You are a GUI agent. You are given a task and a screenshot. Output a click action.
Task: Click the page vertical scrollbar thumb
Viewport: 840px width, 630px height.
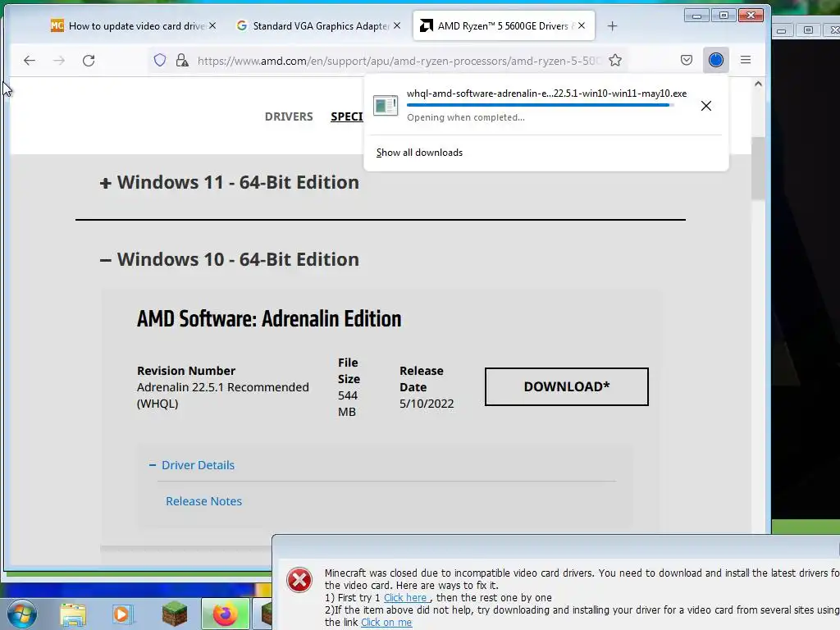click(758, 168)
